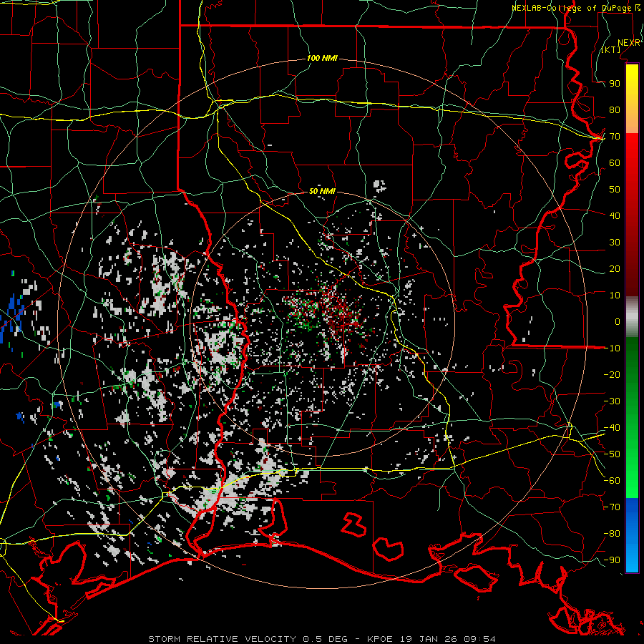The height and width of the screenshot is (644, 644).
Task: Click the -20 label on the velocity scale
Action: pos(612,374)
